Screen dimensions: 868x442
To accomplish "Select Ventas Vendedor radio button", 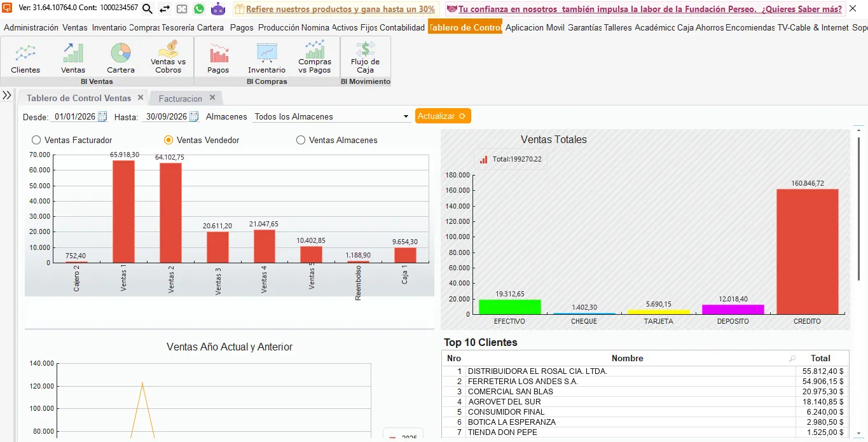I will 169,140.
